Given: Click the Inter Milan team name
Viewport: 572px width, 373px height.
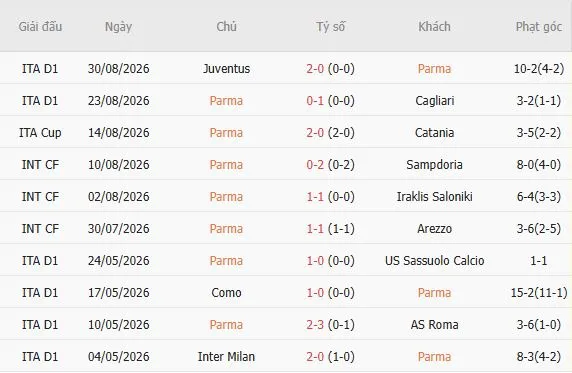Looking at the screenshot, I should (226, 357).
